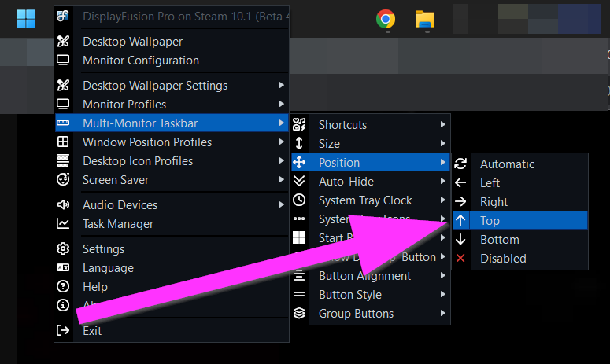Expand the Button Style submenu arrow
The image size is (610, 364).
point(442,295)
